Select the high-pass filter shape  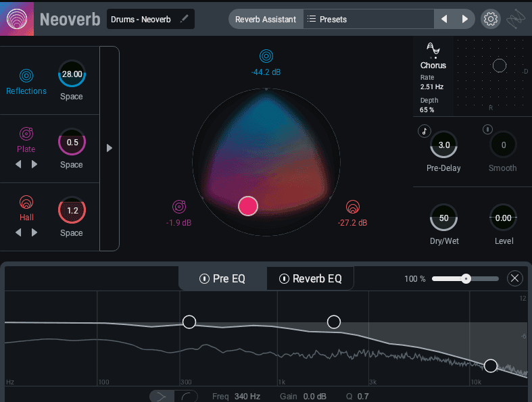(x=187, y=396)
